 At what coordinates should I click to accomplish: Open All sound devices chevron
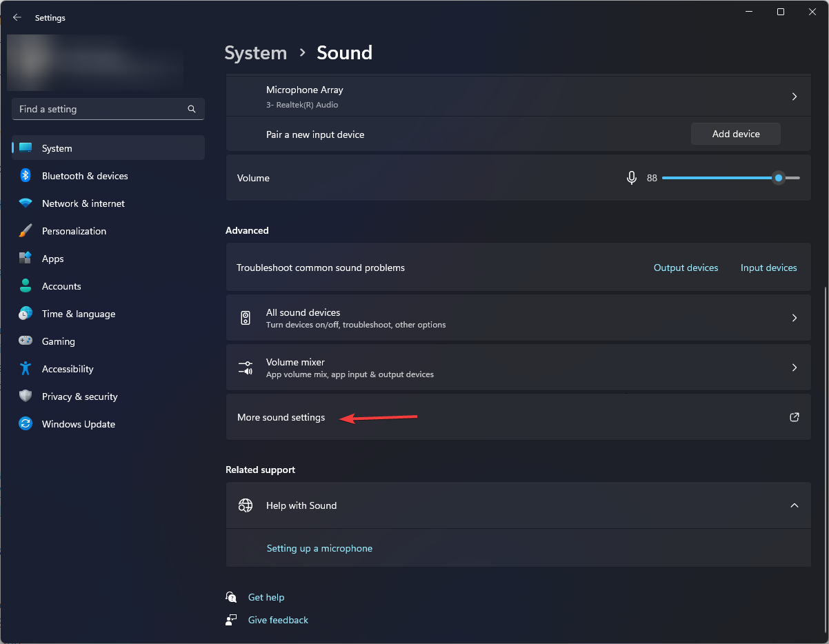click(795, 318)
